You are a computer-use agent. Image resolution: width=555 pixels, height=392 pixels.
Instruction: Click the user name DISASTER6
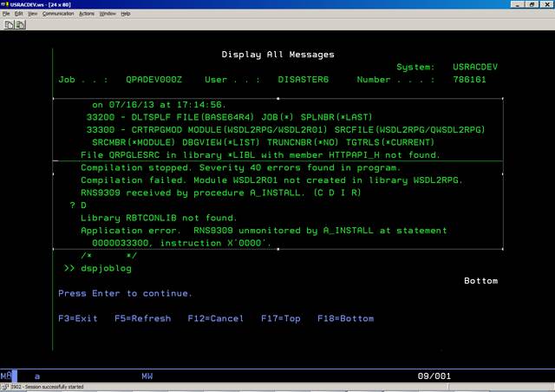(304, 80)
